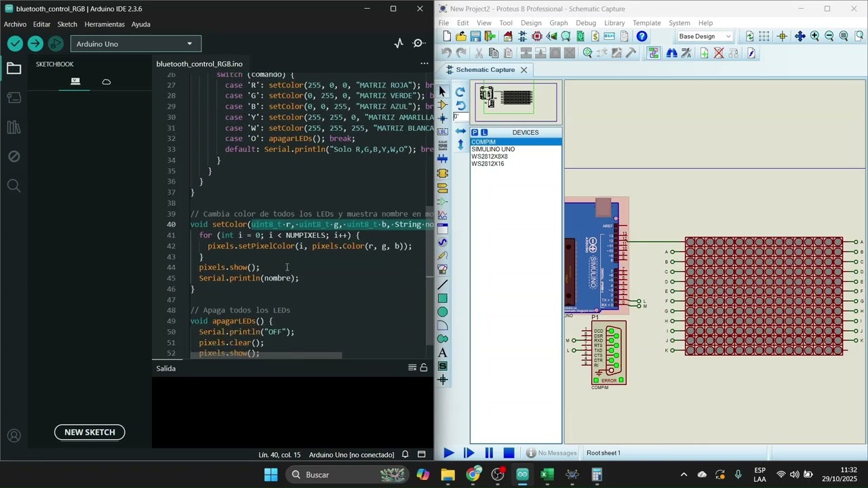Open the editor tab three-dots overflow menu
868x488 pixels.
425,64
